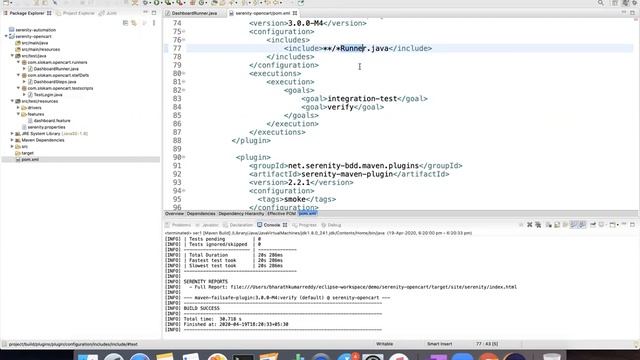The width and height of the screenshot is (640, 360).
Task: Open the Dependencies tab of POM editor
Action: pyautogui.click(x=201, y=213)
